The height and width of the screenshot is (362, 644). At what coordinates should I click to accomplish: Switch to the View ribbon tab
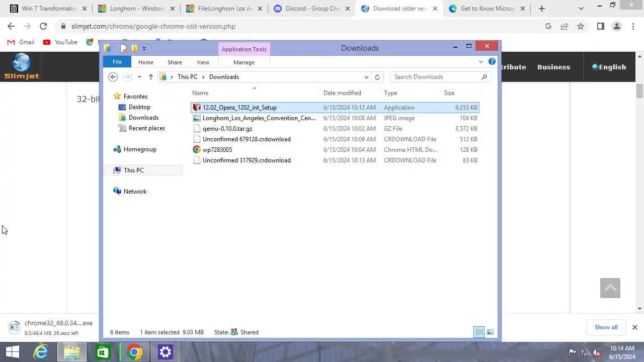[x=203, y=62]
